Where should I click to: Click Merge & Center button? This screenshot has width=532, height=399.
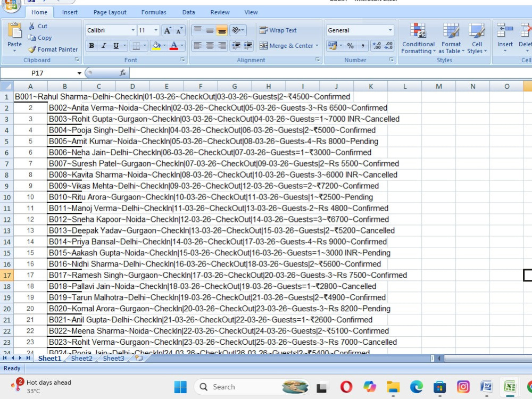(x=286, y=45)
